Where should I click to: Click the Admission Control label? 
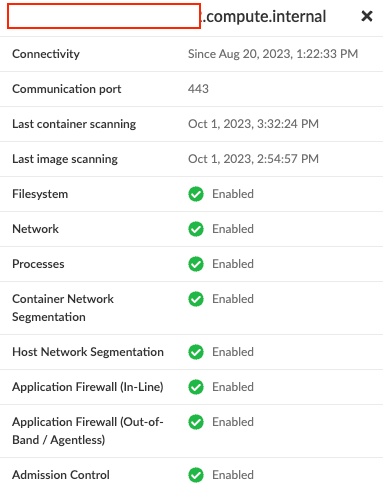pyautogui.click(x=61, y=475)
